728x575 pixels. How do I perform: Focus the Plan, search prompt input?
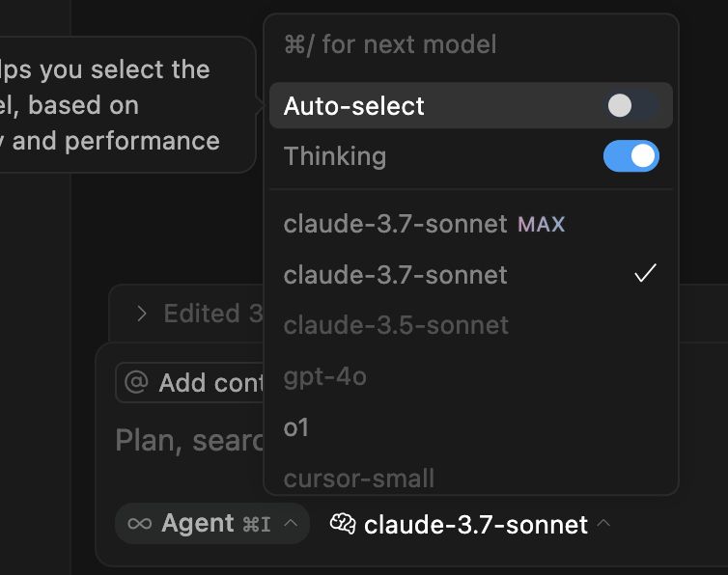pos(189,440)
